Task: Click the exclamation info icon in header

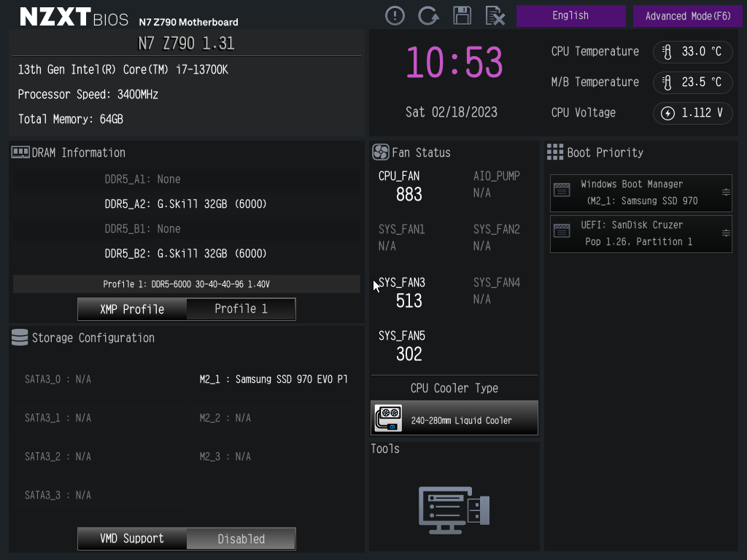Action: [395, 15]
